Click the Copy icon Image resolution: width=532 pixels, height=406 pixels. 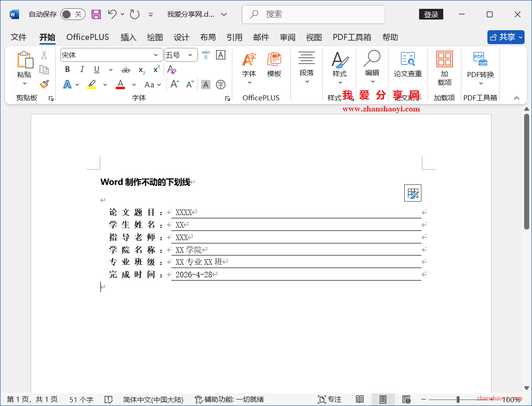(44, 70)
